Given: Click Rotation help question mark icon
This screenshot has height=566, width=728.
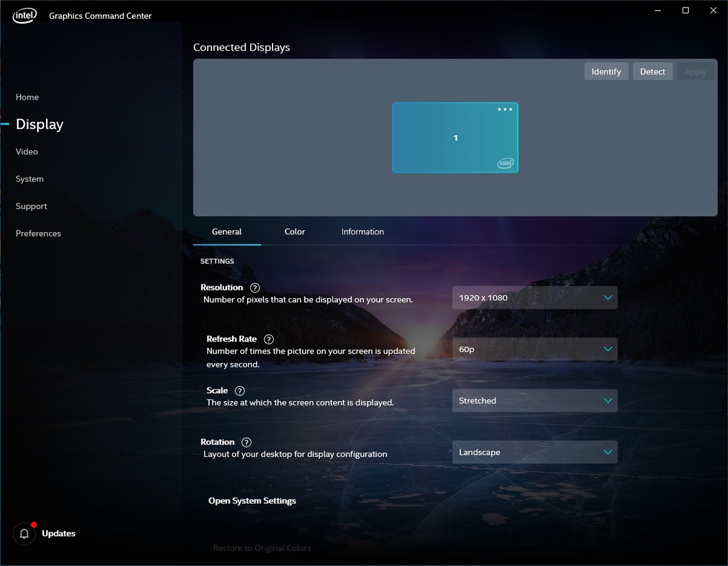Looking at the screenshot, I should [x=246, y=442].
